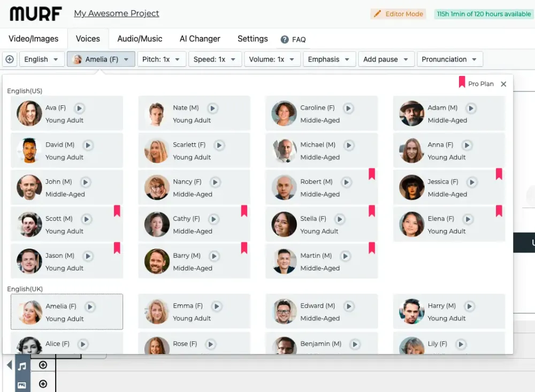Image resolution: width=535 pixels, height=392 pixels.
Task: Open the English language dropdown
Action: pos(42,59)
